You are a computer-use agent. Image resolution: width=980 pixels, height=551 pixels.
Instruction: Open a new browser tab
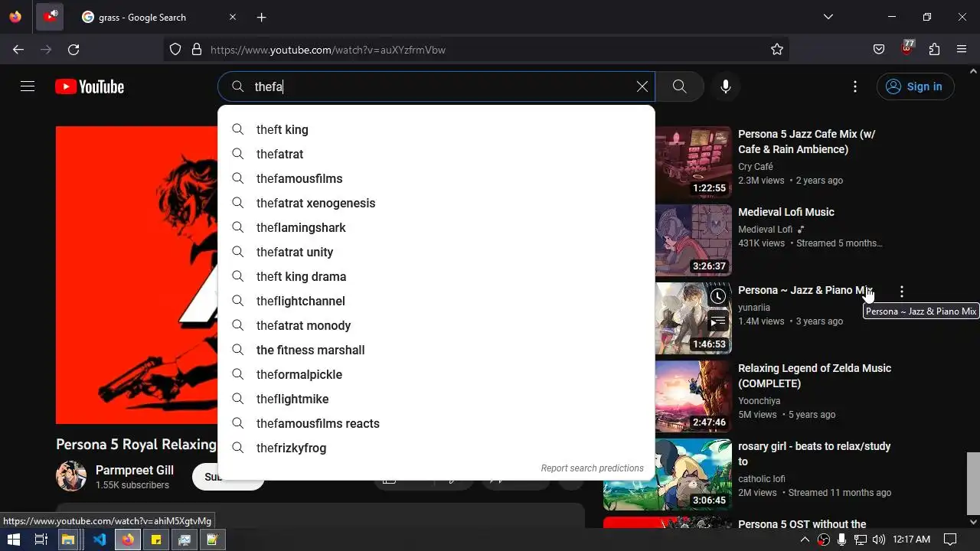pos(262,17)
